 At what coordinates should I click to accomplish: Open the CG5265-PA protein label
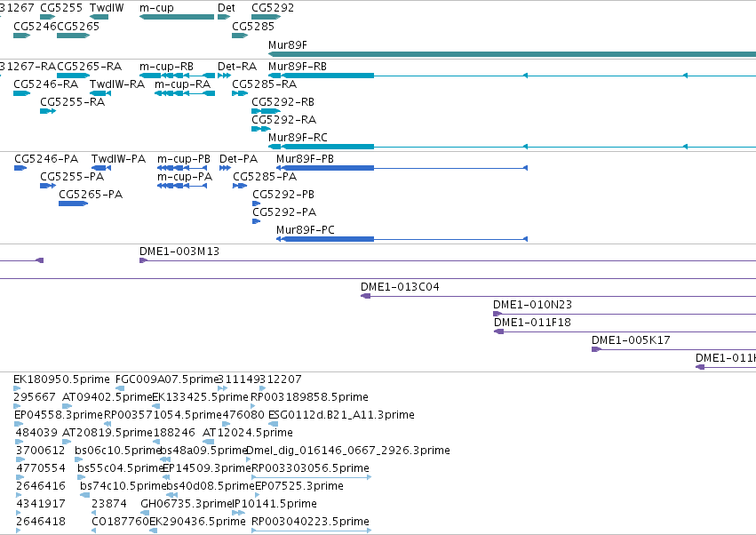click(91, 195)
